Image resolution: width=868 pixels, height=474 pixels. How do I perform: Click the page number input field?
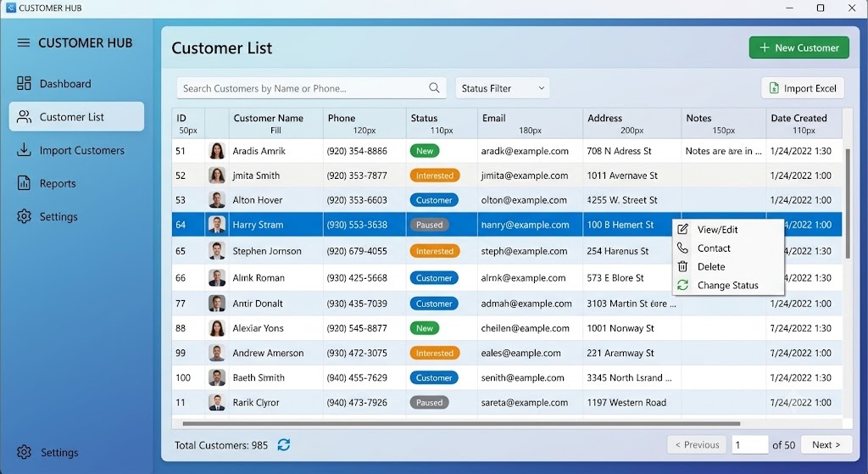pos(749,444)
